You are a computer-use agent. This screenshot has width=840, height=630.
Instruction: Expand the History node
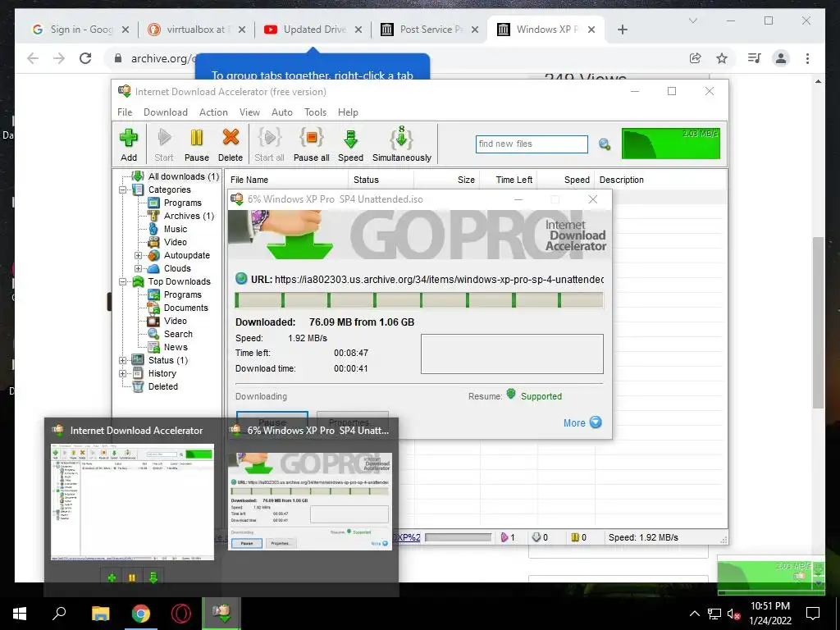point(123,373)
